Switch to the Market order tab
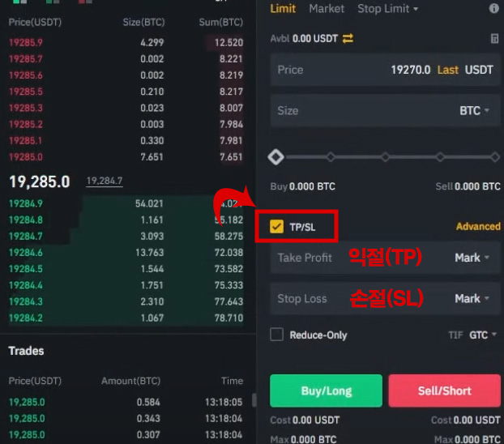 tap(327, 9)
